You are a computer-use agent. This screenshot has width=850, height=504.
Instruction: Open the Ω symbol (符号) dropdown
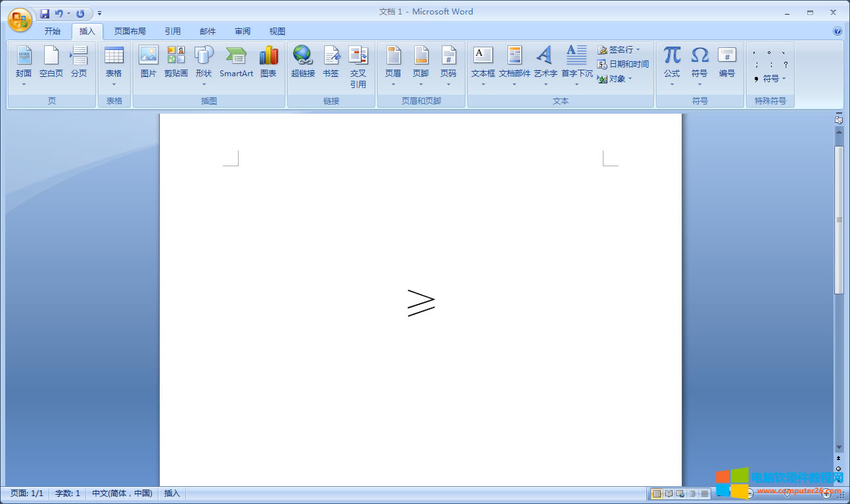[x=699, y=66]
